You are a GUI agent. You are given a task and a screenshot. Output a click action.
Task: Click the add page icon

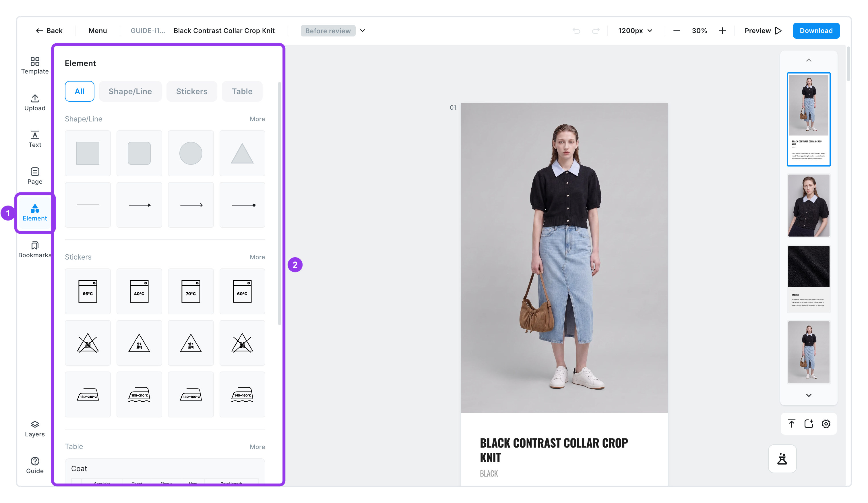coord(809,423)
